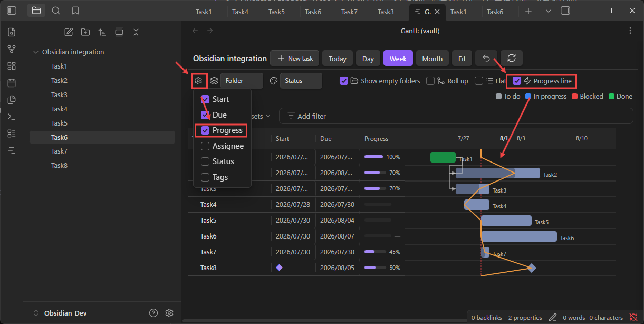Open a new tab with plus icon
644x324 pixels.
point(528,11)
